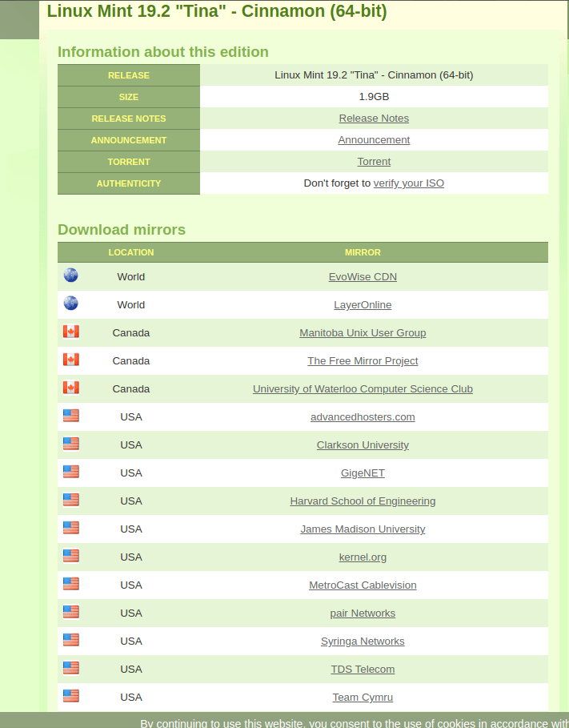Click USA flag in the GigeNET row

(x=71, y=472)
